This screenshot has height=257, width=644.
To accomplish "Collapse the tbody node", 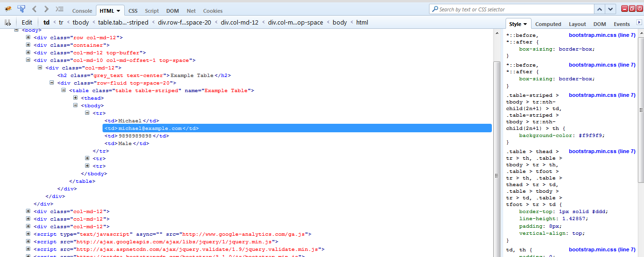I will coord(76,106).
